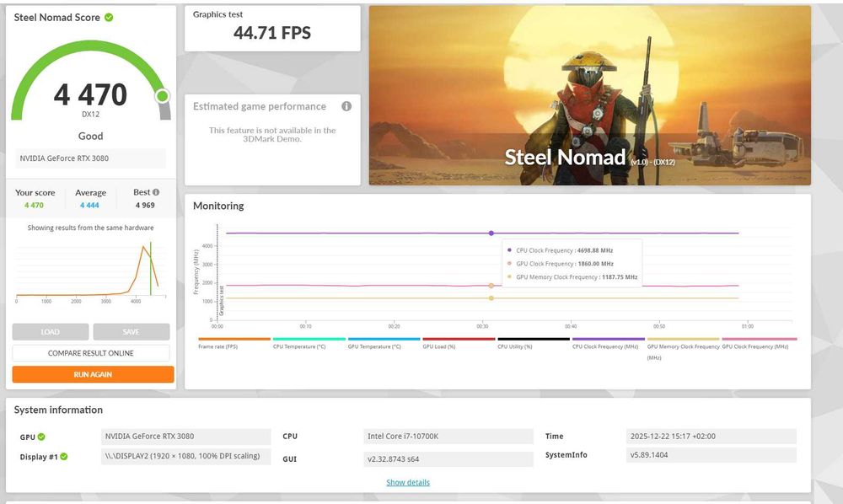Click the GPU value NVIDIA GeForce RTX 3080 in System information
843x504 pixels.
[186, 437]
